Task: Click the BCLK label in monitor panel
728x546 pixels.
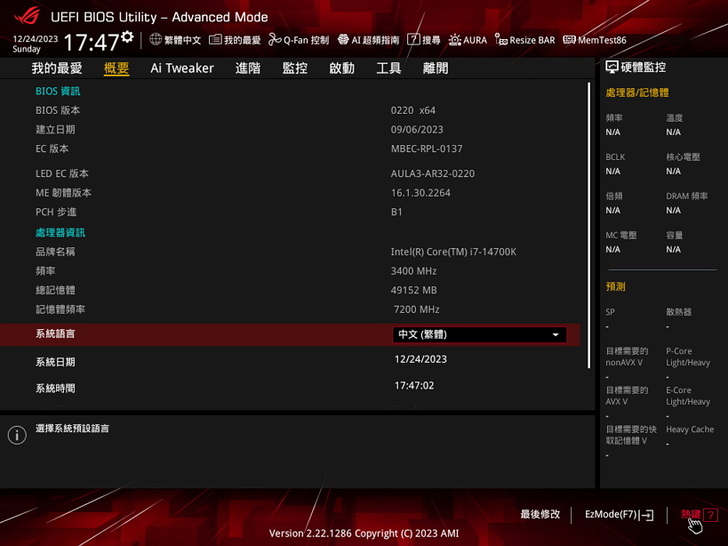Action: point(615,157)
